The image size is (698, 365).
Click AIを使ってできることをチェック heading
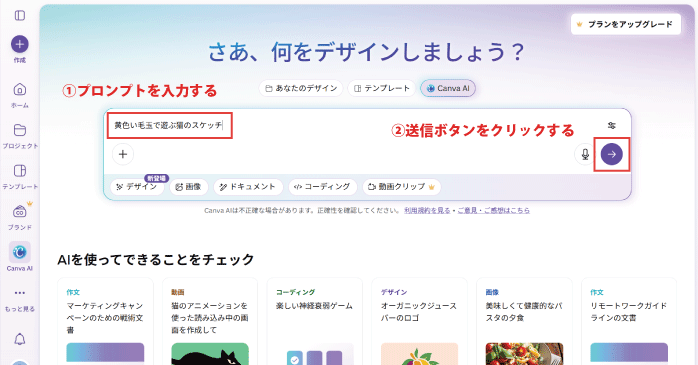156,259
